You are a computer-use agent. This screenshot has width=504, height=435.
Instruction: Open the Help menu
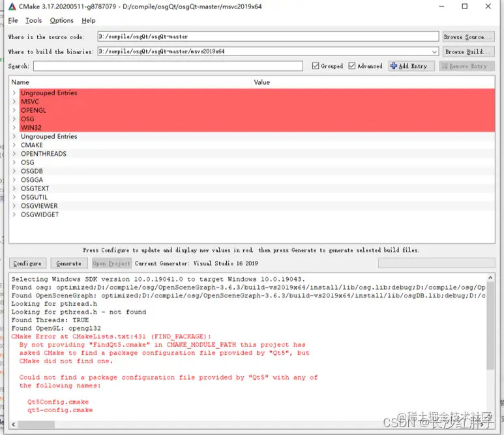coord(89,21)
